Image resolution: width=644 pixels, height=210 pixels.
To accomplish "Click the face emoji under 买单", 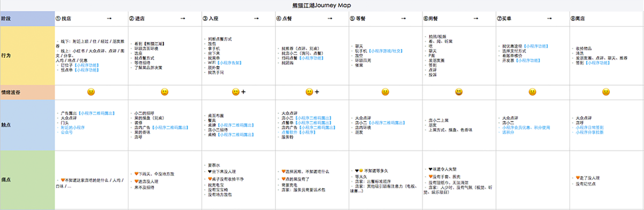I will coord(532,92).
